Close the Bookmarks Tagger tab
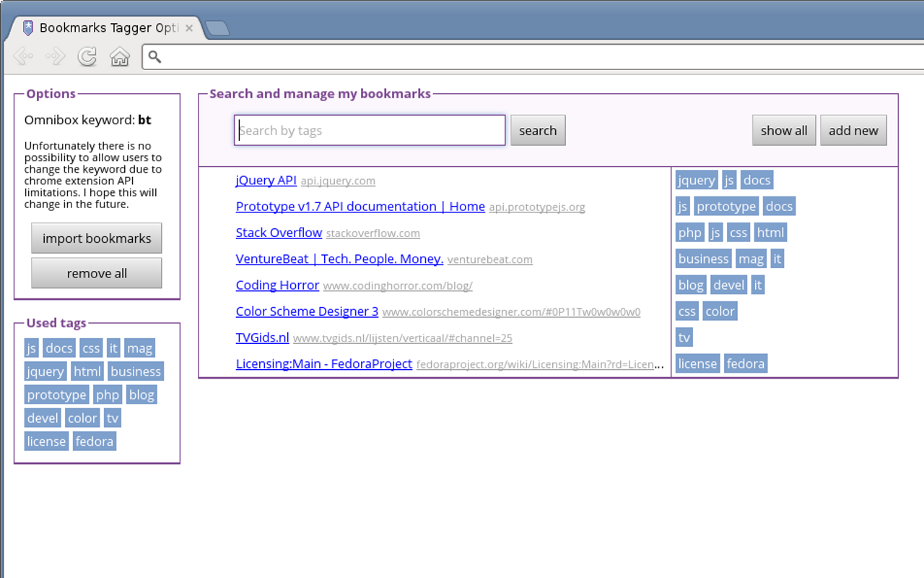The height and width of the screenshot is (578, 924). (189, 28)
